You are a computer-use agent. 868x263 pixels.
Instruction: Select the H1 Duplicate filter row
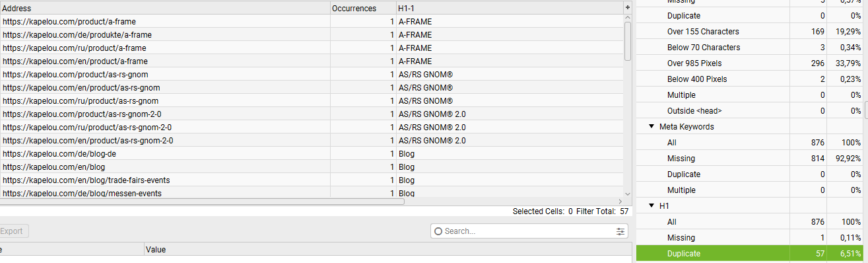749,253
